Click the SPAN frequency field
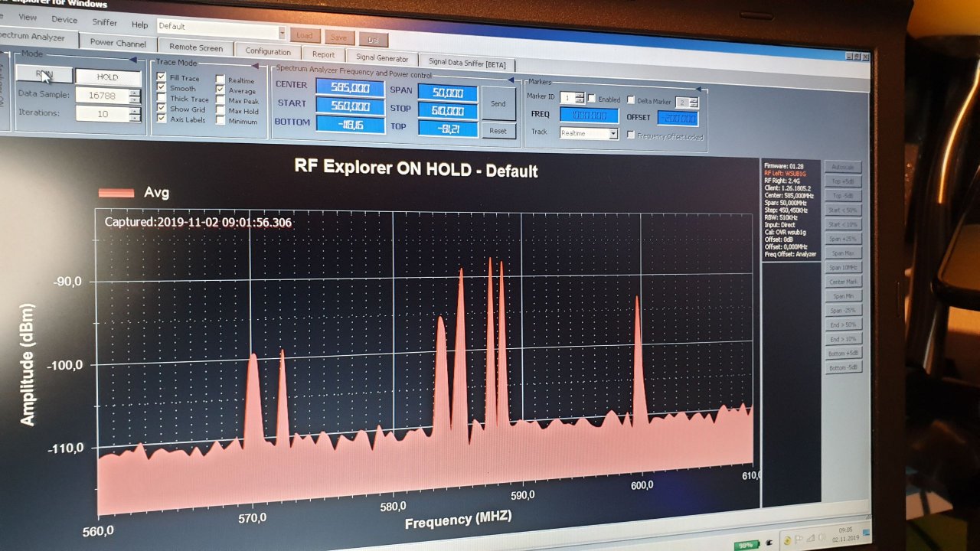The width and height of the screenshot is (980, 551). coord(448,92)
